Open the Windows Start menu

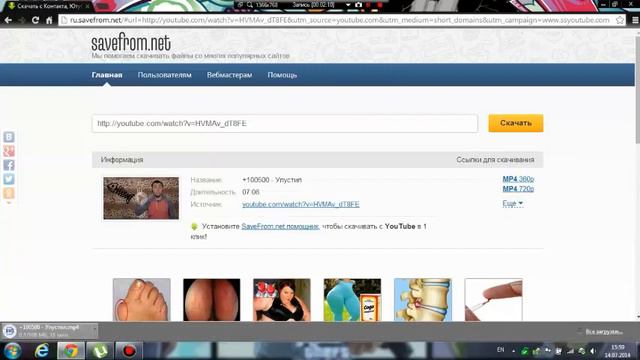click(13, 351)
